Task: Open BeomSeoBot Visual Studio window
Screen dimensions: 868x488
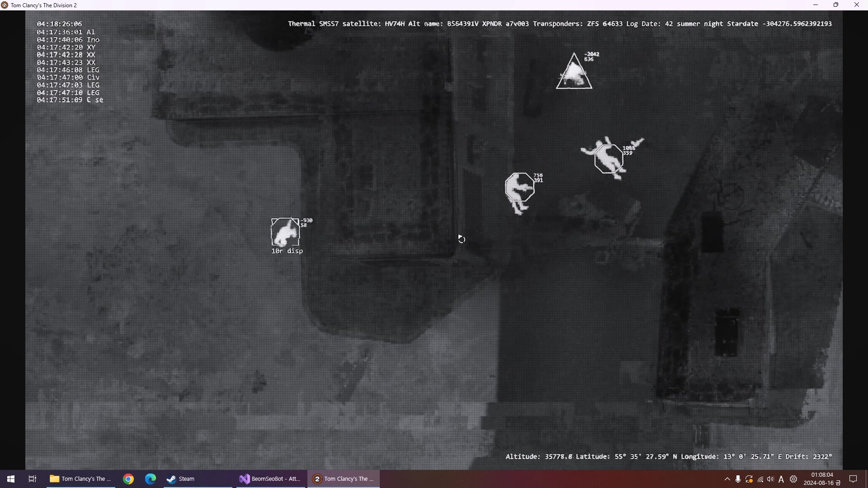Action: click(x=270, y=479)
